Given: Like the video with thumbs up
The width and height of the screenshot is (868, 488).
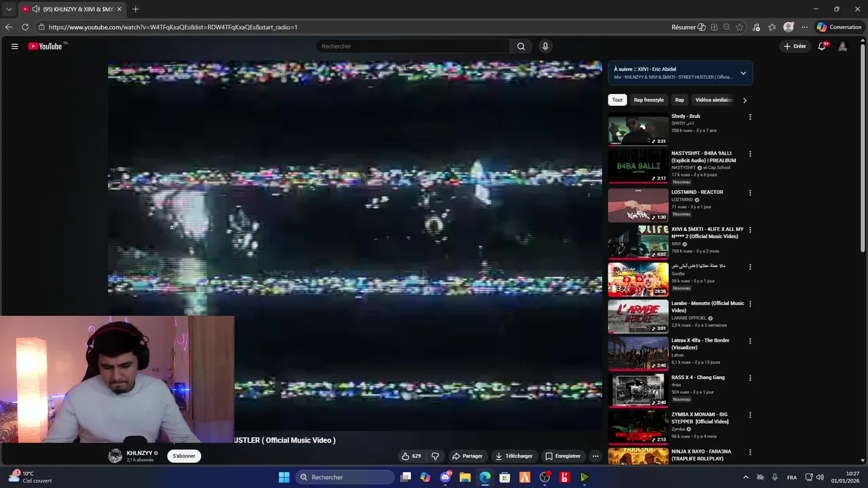Looking at the screenshot, I should (411, 456).
